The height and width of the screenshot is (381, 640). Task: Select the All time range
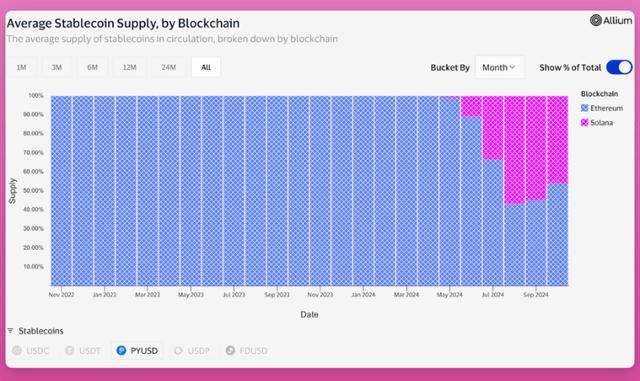coord(206,67)
